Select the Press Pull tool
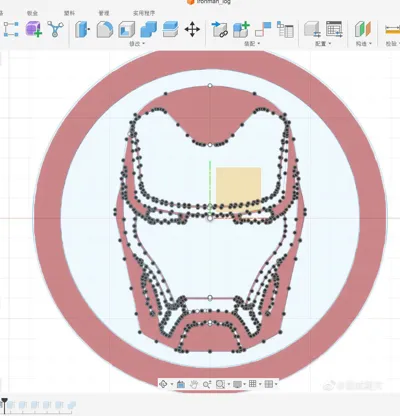 [82, 29]
